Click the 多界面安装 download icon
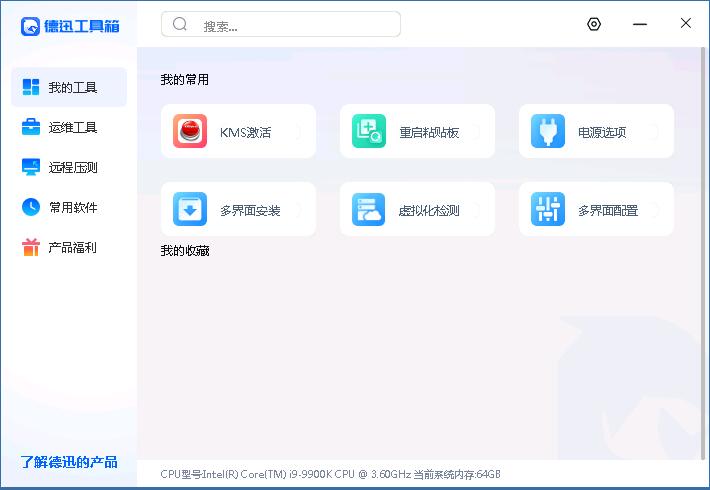The width and height of the screenshot is (710, 490). tap(190, 209)
